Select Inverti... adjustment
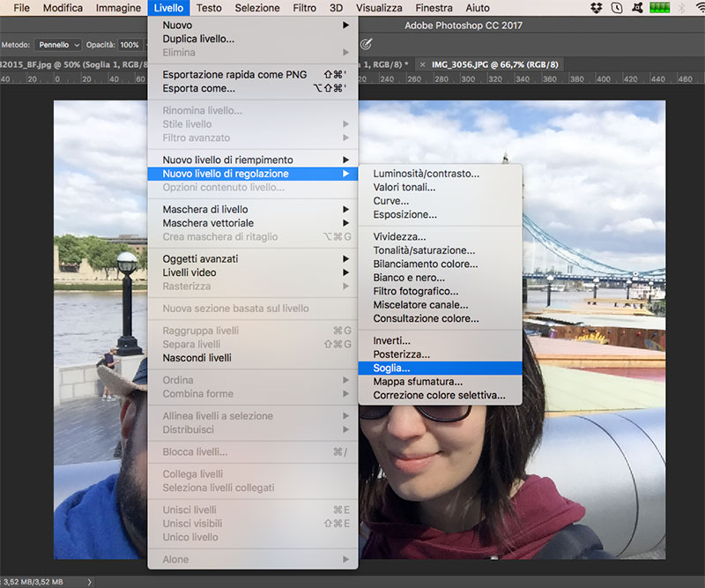The image size is (705, 588). pos(440,340)
